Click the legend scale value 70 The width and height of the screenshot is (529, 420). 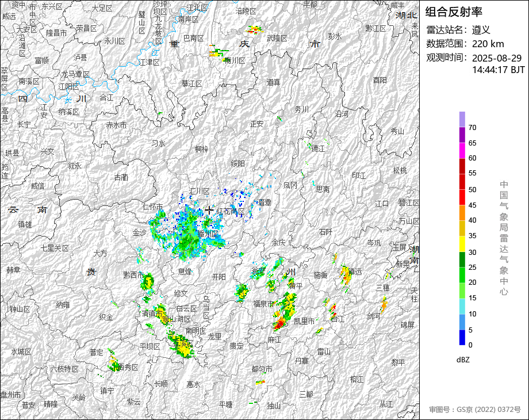coord(472,128)
